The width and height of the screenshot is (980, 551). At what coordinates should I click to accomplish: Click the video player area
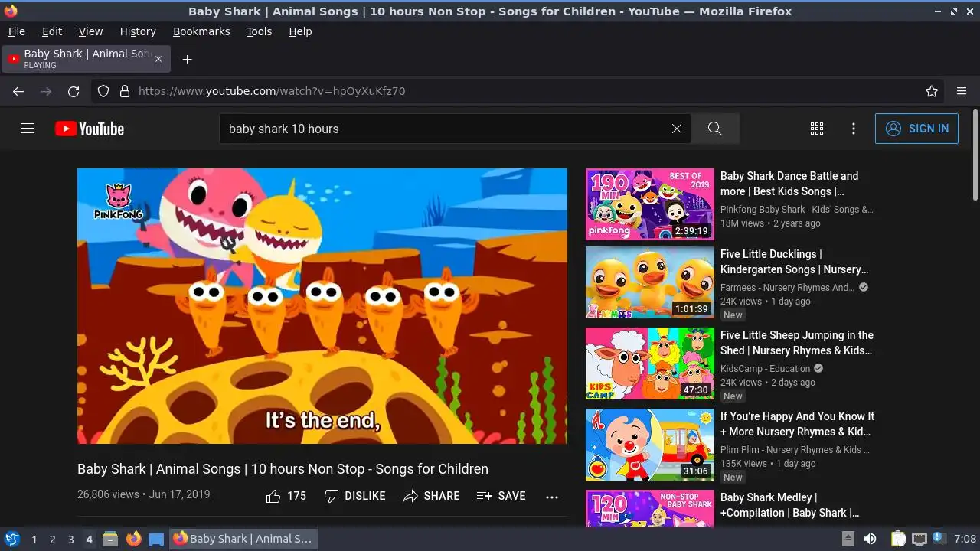tap(322, 306)
